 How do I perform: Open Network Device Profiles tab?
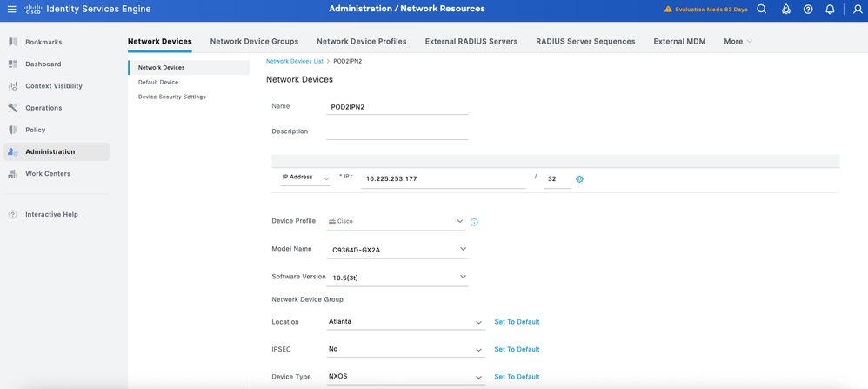point(362,41)
